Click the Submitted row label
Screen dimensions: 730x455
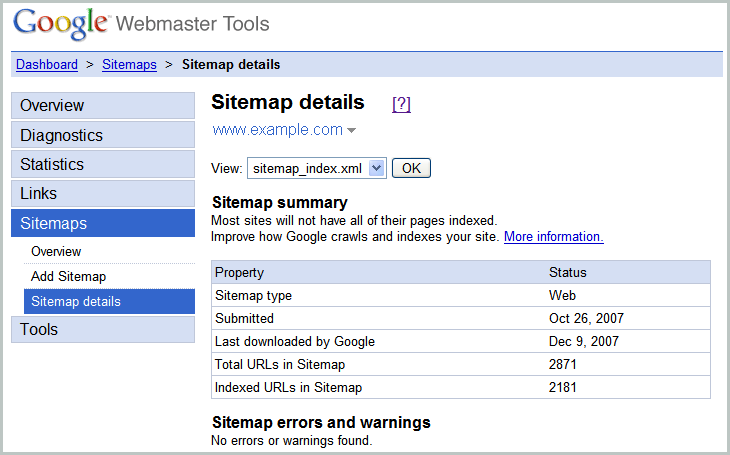[244, 318]
